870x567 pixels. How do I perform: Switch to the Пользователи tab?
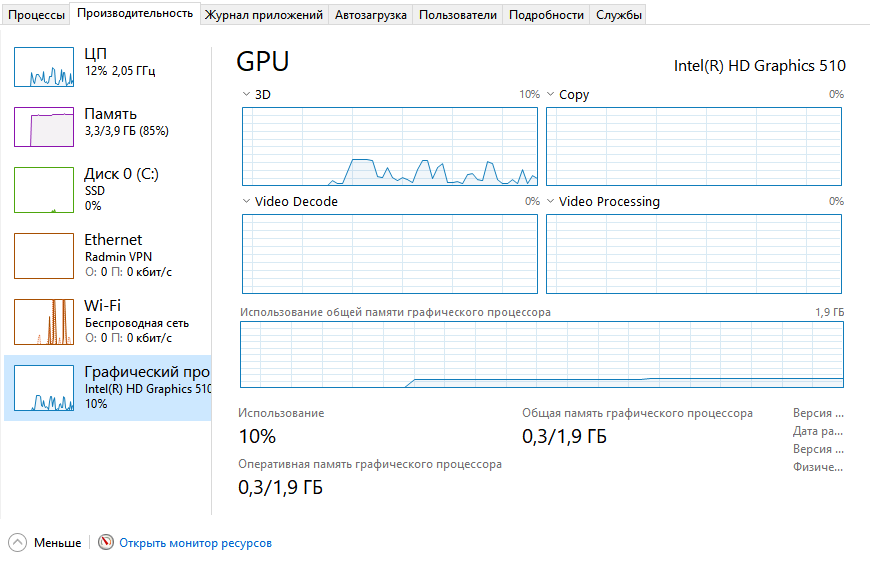tap(458, 15)
